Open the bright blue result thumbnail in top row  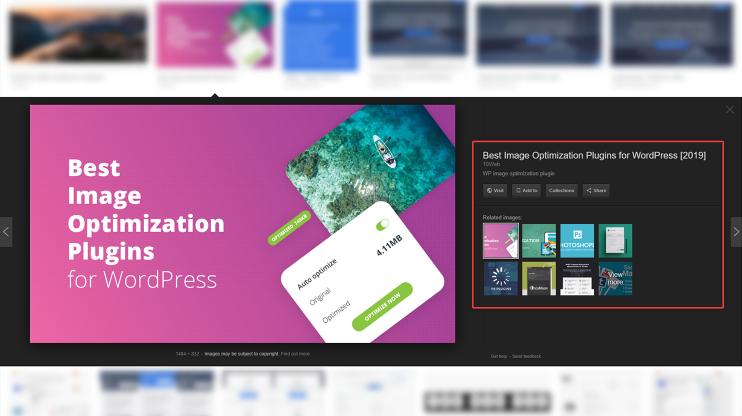coord(320,35)
